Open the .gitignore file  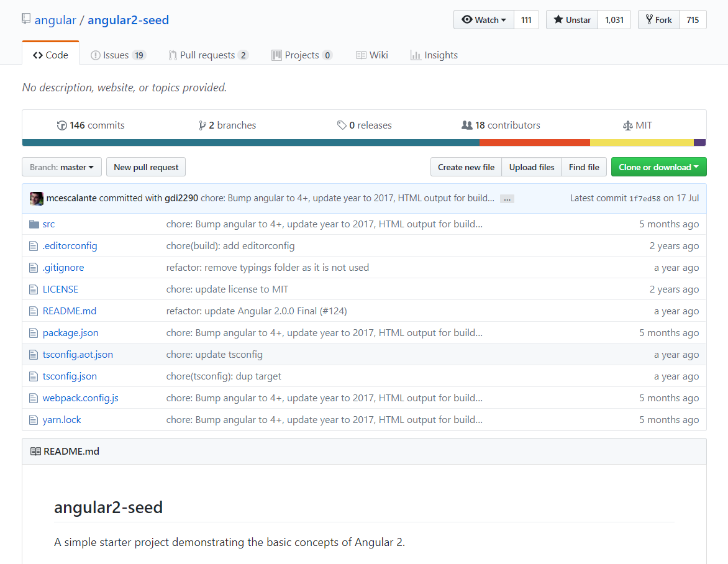point(63,268)
